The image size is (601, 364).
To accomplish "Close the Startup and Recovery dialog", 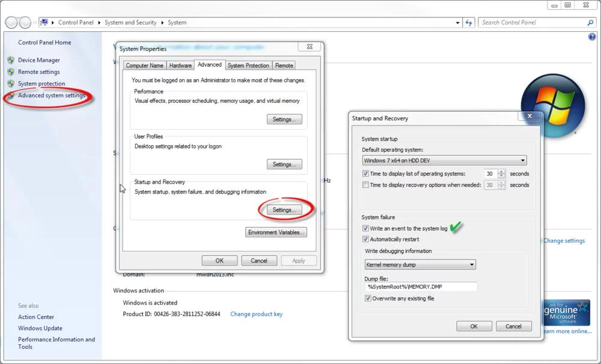I will (529, 116).
